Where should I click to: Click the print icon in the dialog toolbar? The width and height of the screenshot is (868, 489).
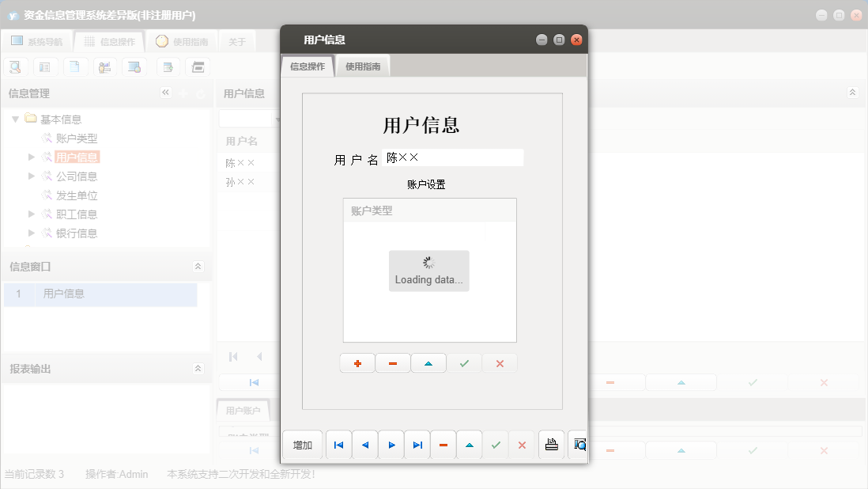point(551,445)
